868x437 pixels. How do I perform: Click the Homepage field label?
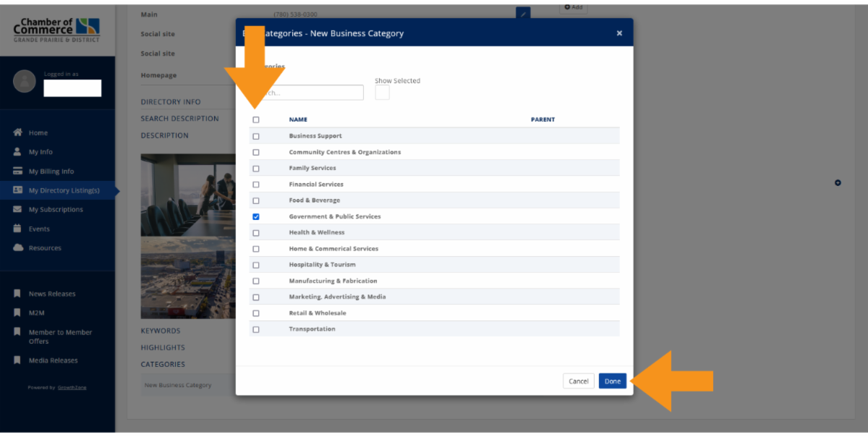[158, 75]
